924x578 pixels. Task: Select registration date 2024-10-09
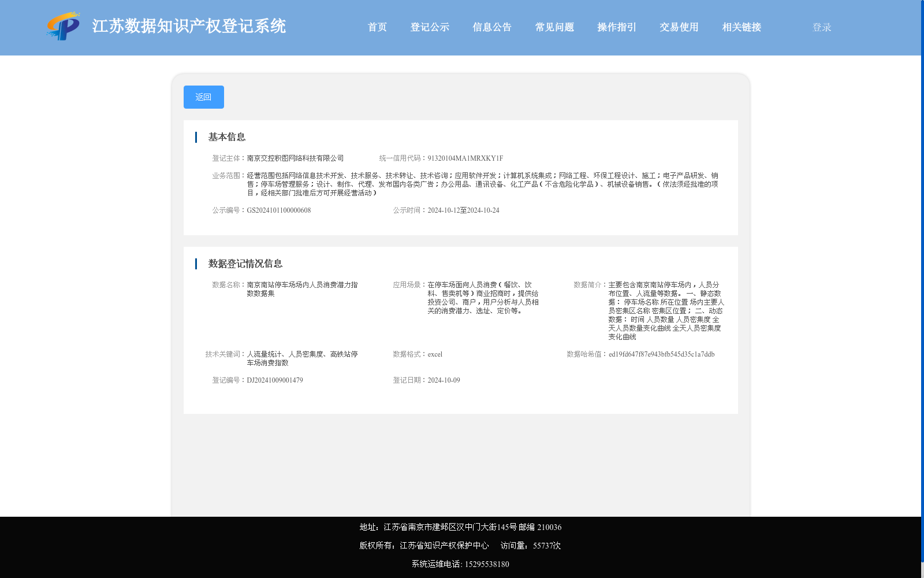[444, 380]
